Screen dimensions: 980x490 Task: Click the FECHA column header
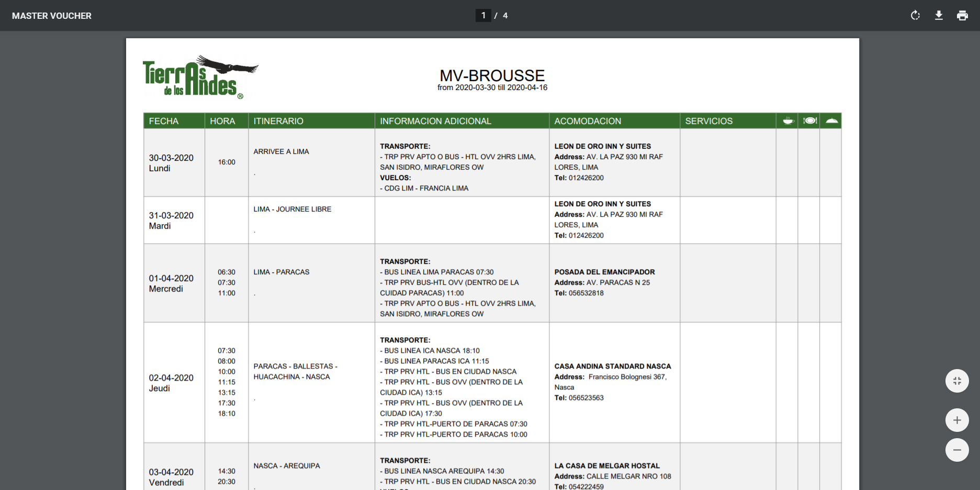click(164, 121)
